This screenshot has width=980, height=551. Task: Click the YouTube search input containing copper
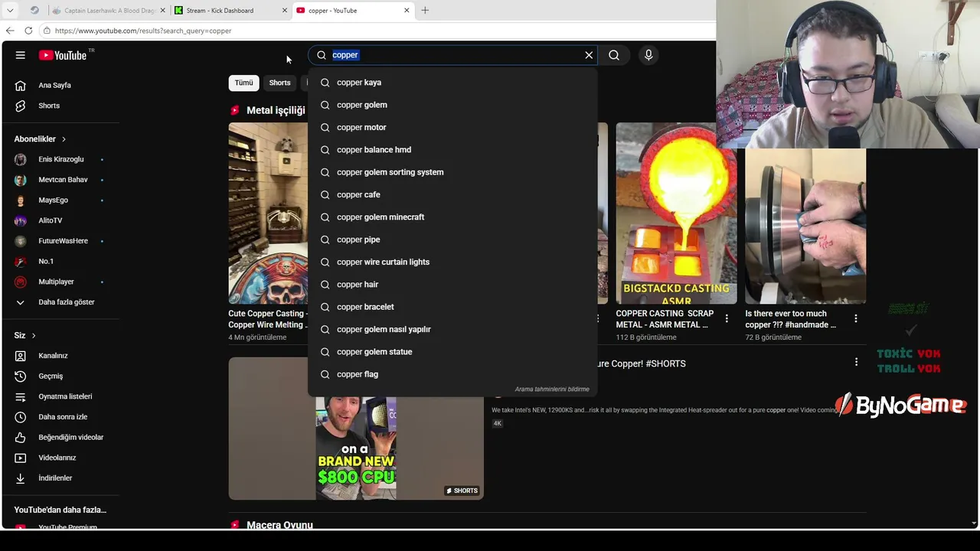coord(452,55)
